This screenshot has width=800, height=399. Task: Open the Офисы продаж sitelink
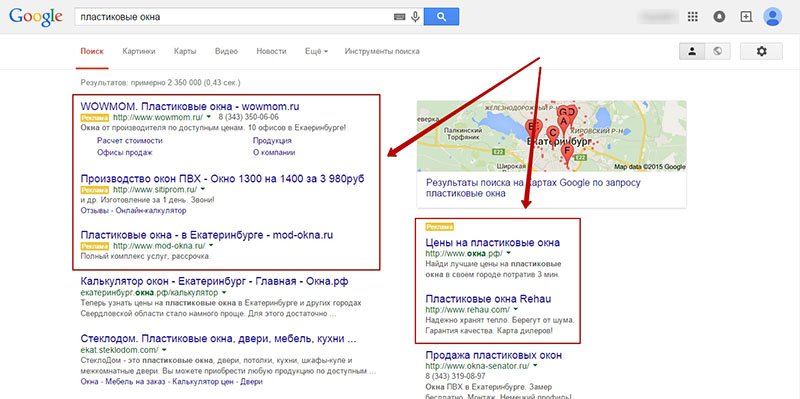point(124,152)
